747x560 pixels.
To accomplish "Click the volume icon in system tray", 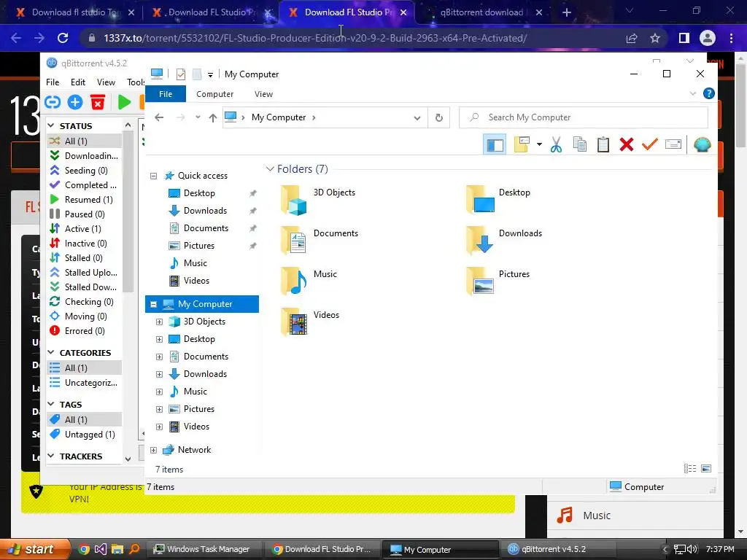I will (x=692, y=549).
